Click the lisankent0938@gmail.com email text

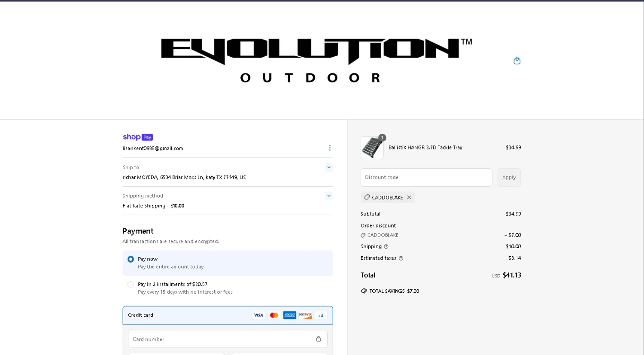[x=153, y=149]
